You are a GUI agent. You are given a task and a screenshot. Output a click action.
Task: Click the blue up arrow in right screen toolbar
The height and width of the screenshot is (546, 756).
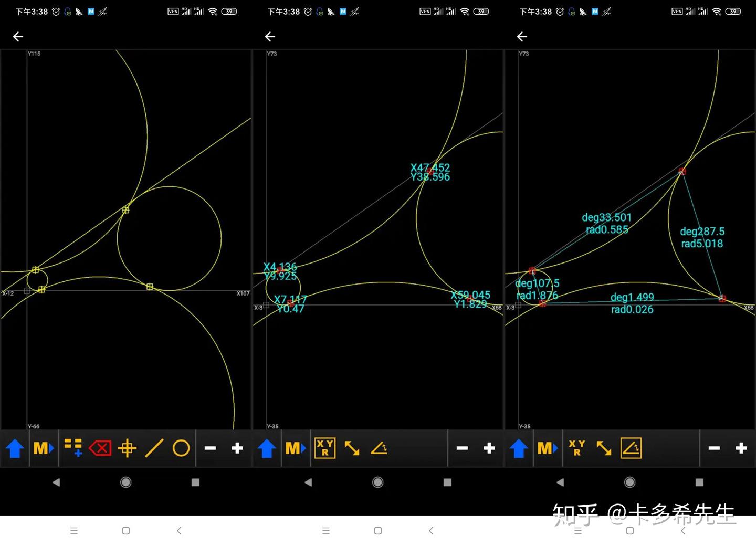[x=519, y=448]
